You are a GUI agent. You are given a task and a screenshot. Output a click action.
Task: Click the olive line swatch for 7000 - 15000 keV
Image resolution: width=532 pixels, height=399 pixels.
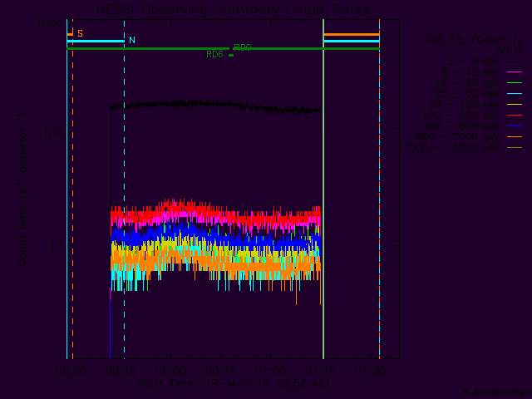(515, 148)
